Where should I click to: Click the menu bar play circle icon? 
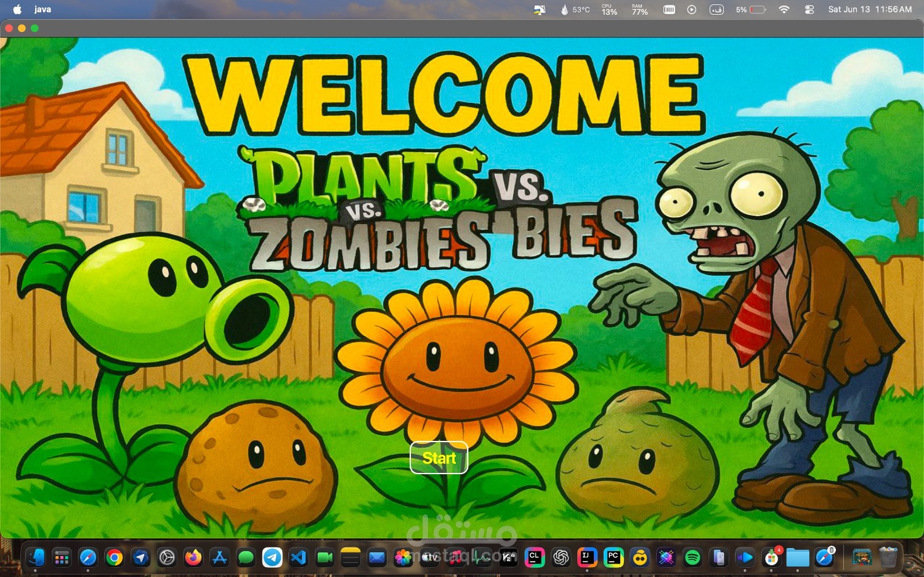692,9
